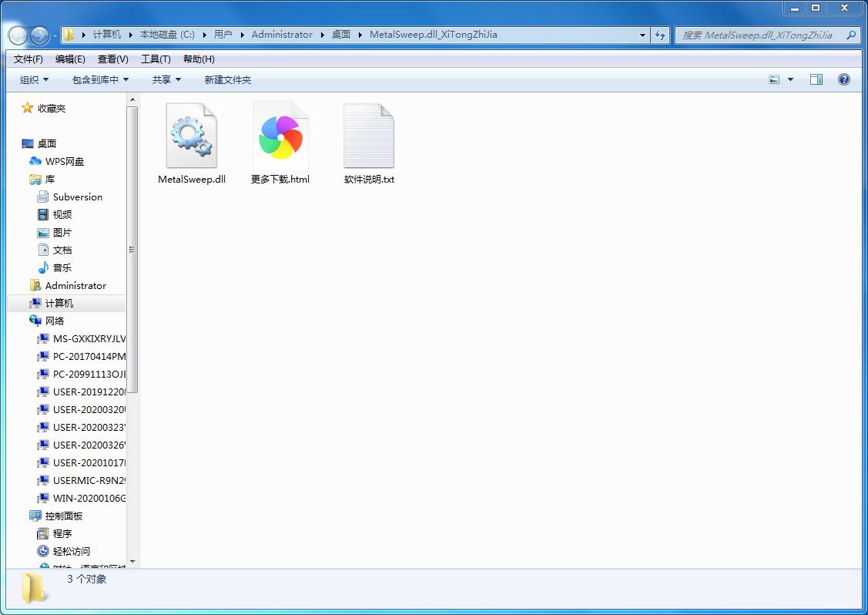Screen dimensions: 868x615
Task: Click the 音乐 music note icon
Action: [x=42, y=267]
